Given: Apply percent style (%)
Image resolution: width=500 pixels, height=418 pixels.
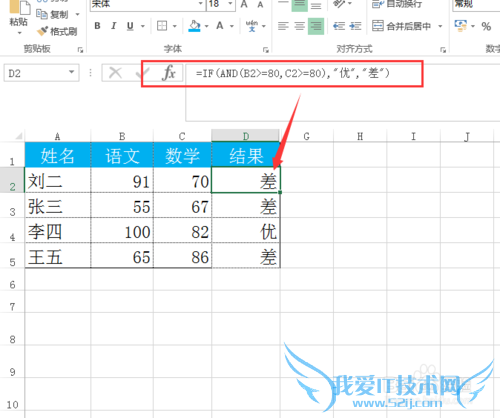Looking at the screenshot, I should tap(486, 26).
